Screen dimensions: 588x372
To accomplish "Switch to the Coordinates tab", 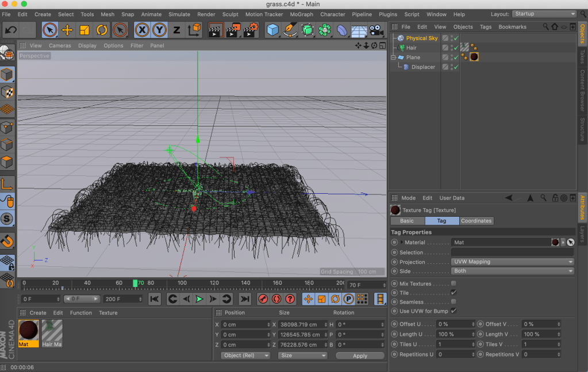I will 476,221.
